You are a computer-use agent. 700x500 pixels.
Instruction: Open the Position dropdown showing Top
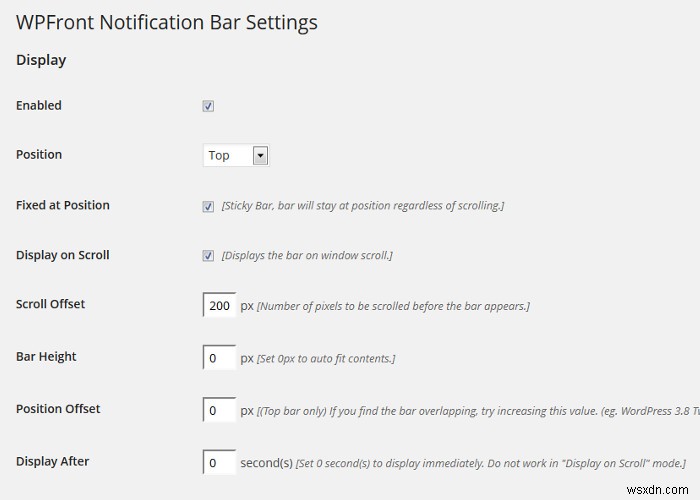point(236,155)
